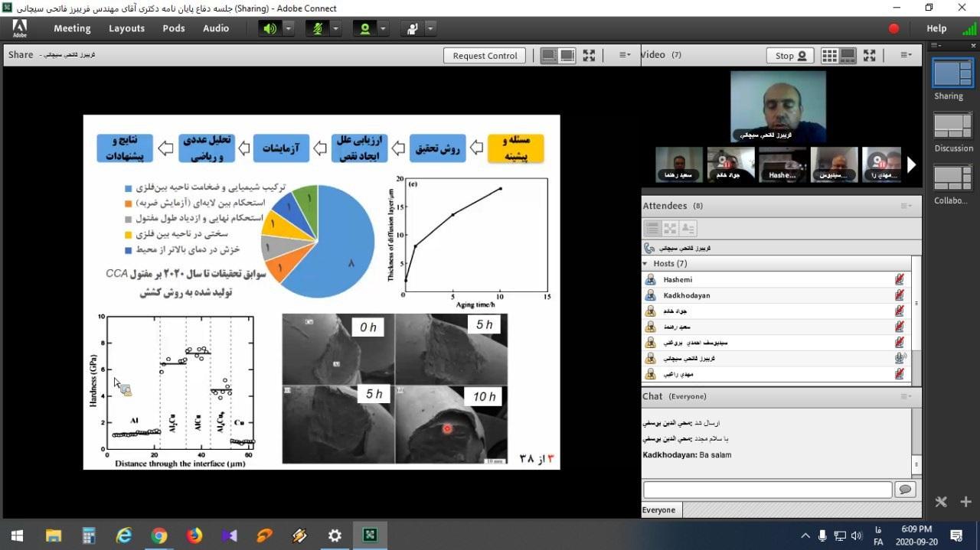Open Google Chrome from the taskbar
Viewport: 980px width, 550px height.
159,535
